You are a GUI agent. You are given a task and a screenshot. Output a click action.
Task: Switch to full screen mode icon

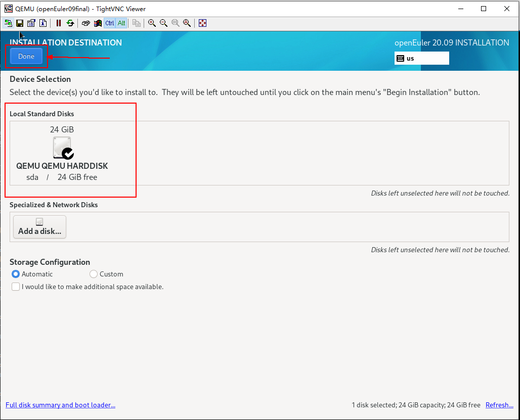(x=202, y=23)
